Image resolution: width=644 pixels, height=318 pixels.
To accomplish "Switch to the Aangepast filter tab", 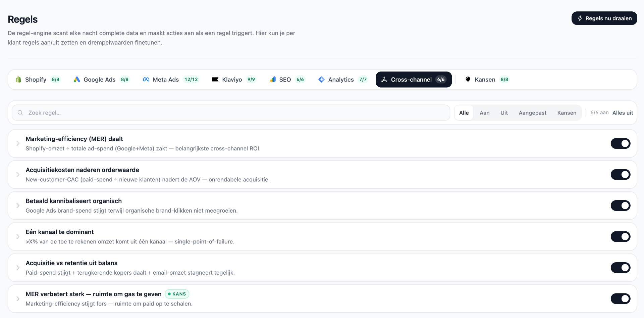I will (x=532, y=113).
